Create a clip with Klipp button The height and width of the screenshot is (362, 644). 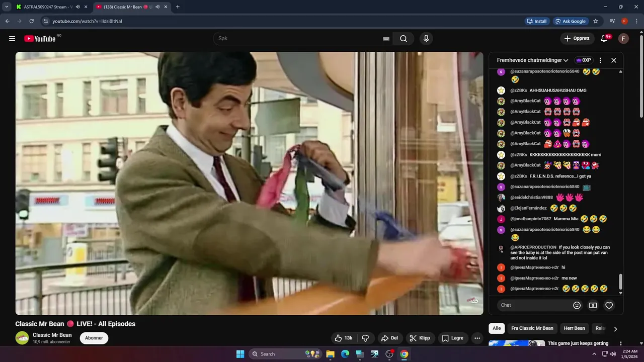pos(420,338)
